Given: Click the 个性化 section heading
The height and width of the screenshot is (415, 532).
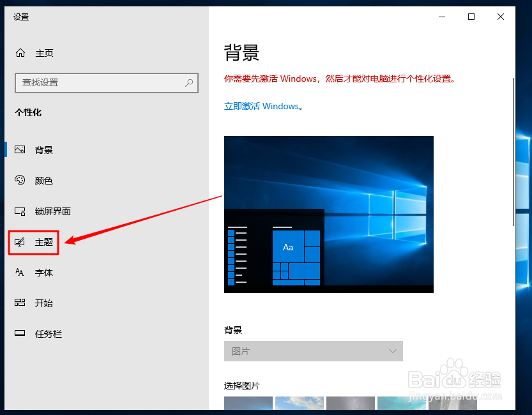Looking at the screenshot, I should click(28, 112).
